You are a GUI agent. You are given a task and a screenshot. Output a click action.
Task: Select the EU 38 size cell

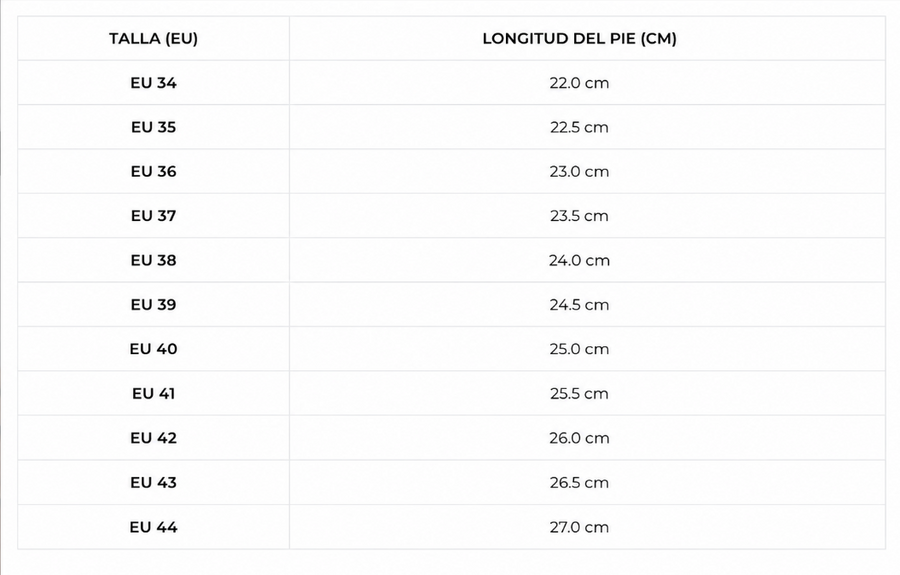[153, 261]
